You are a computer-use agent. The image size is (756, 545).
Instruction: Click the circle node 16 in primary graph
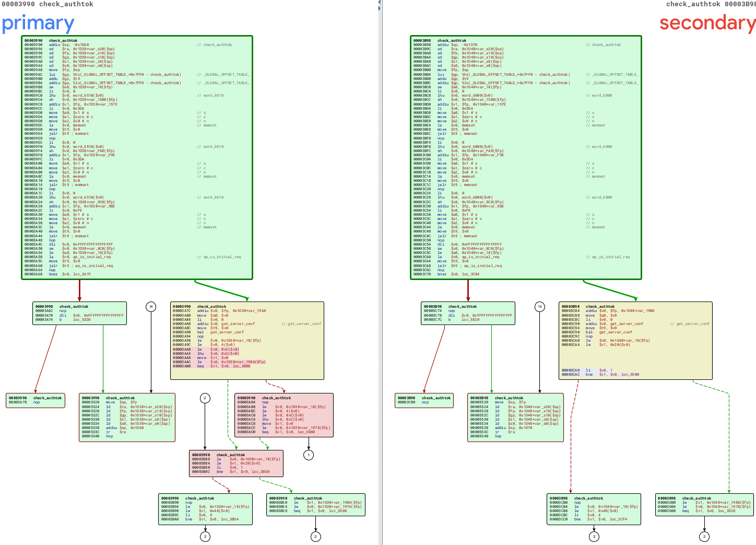pyautogui.click(x=151, y=307)
